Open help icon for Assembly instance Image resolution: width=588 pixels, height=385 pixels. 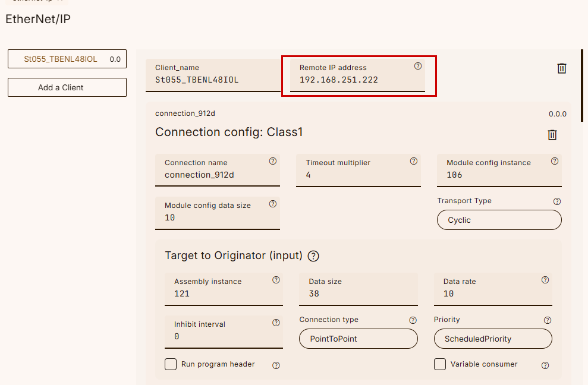coord(276,280)
